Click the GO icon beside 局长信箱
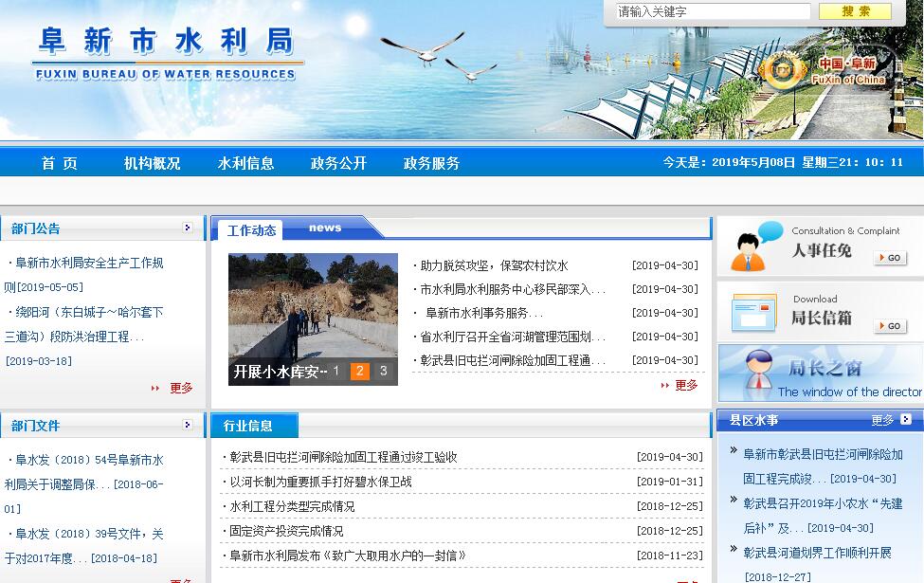924x583 pixels. [890, 326]
